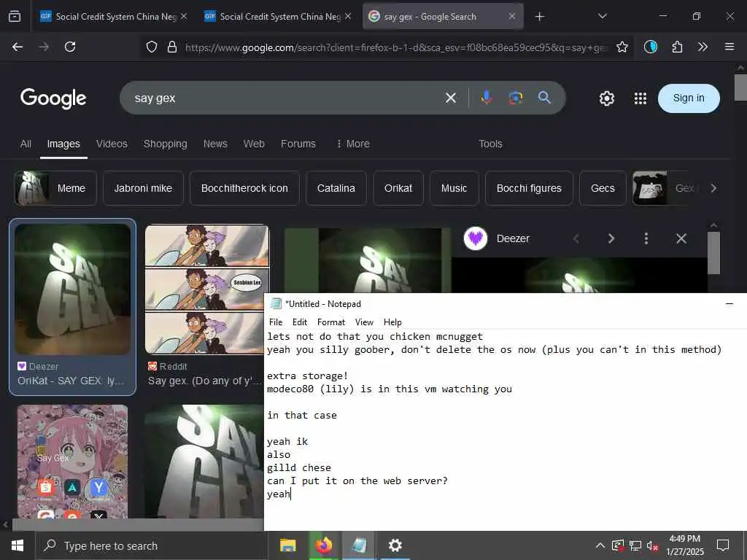Screen dimensions: 747x560
Task: Open the pink anime Say Gex thumbnail
Action: coord(72,461)
